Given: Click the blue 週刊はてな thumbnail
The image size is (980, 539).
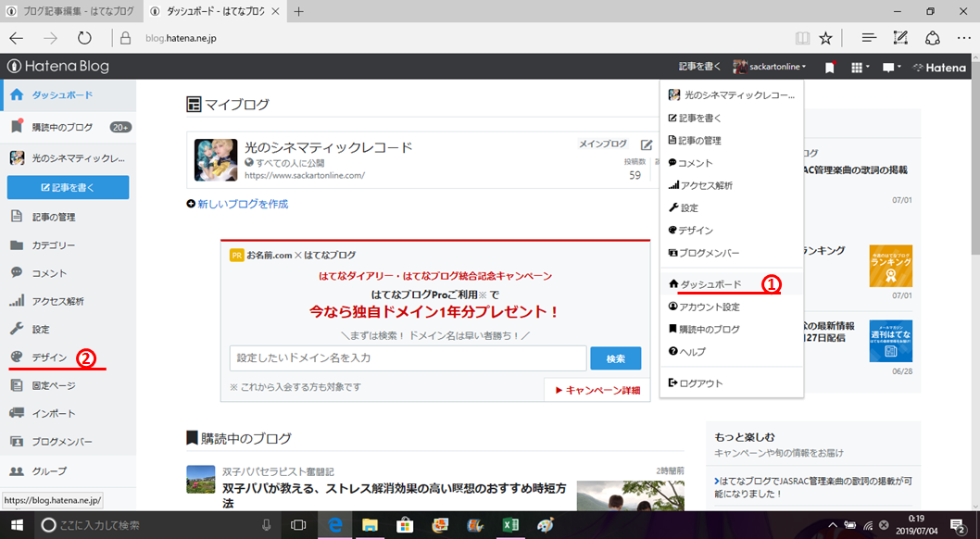Looking at the screenshot, I should 891,341.
